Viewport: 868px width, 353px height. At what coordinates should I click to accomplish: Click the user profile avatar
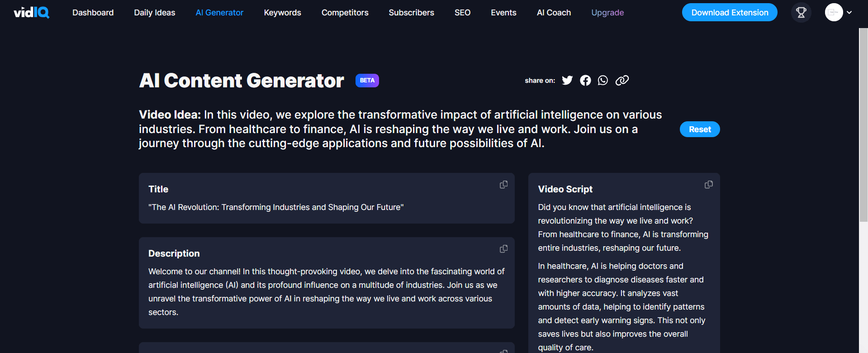click(x=834, y=12)
